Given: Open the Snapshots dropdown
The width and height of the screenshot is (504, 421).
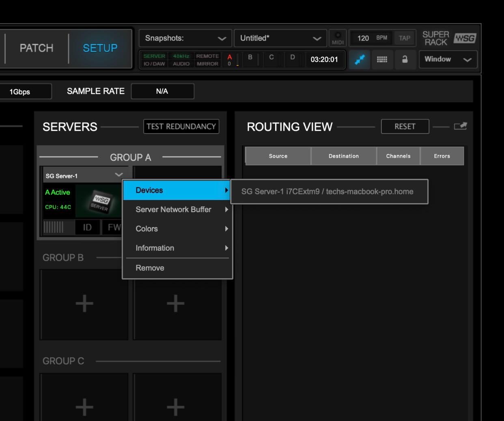Looking at the screenshot, I should (185, 38).
